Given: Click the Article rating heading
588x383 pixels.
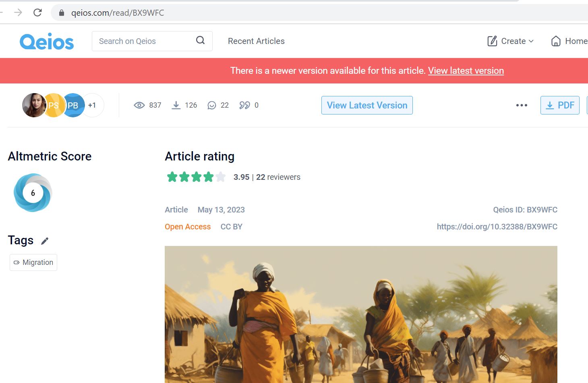Looking at the screenshot, I should tap(199, 156).
